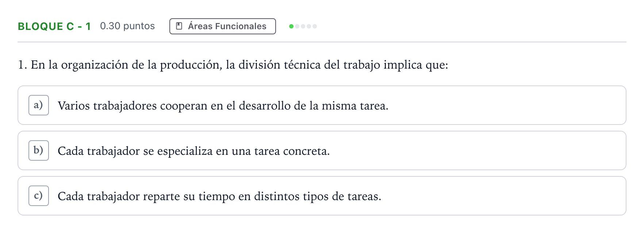Select answer letter a) box
The width and height of the screenshot is (644, 233).
[x=39, y=105]
